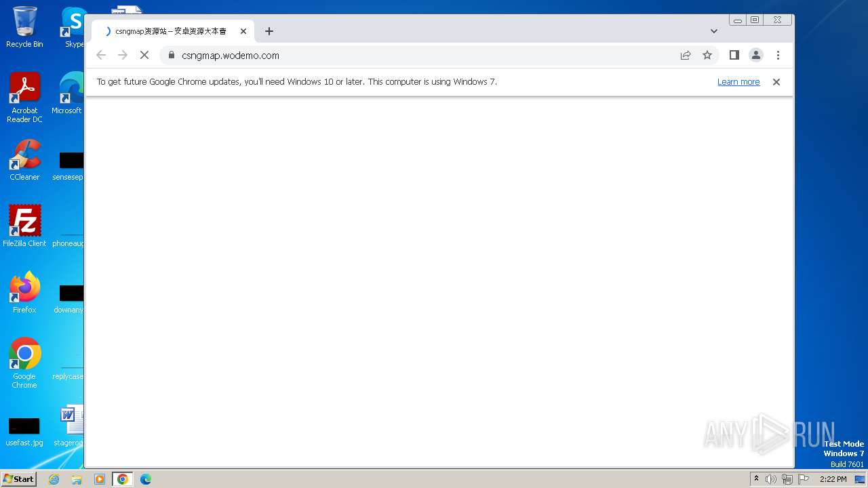Open the volume speaker tray icon

click(x=771, y=479)
